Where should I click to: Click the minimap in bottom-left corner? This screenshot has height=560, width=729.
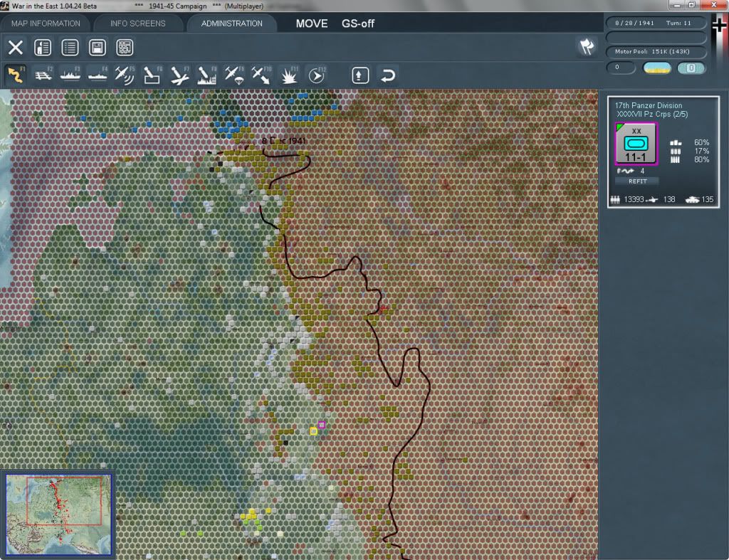pyautogui.click(x=58, y=514)
